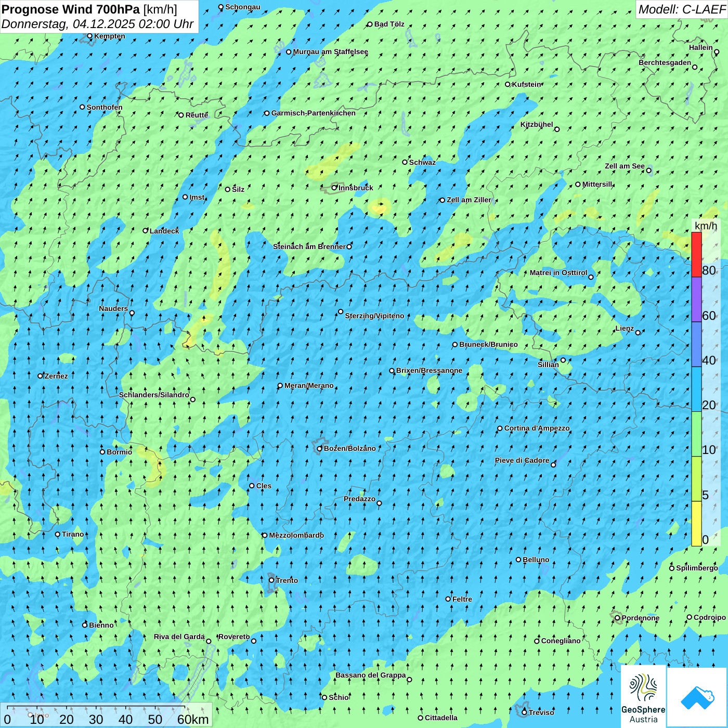
Task: Click the Landeck city label
Action: (164, 231)
